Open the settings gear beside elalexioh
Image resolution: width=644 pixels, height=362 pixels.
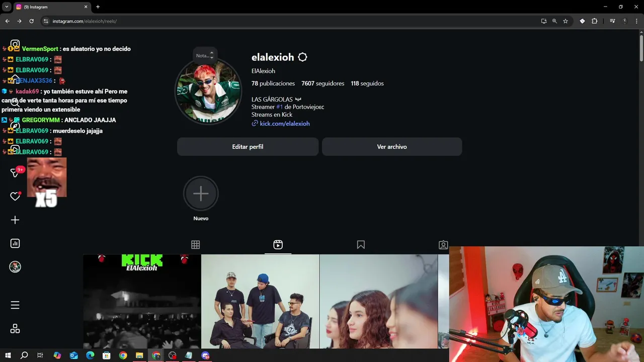click(302, 57)
